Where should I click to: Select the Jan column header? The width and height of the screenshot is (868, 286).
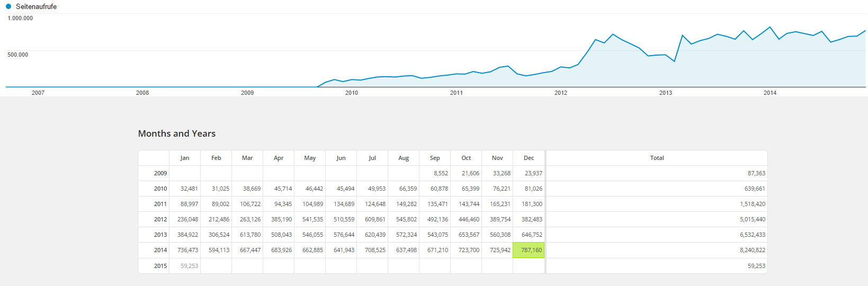click(185, 158)
